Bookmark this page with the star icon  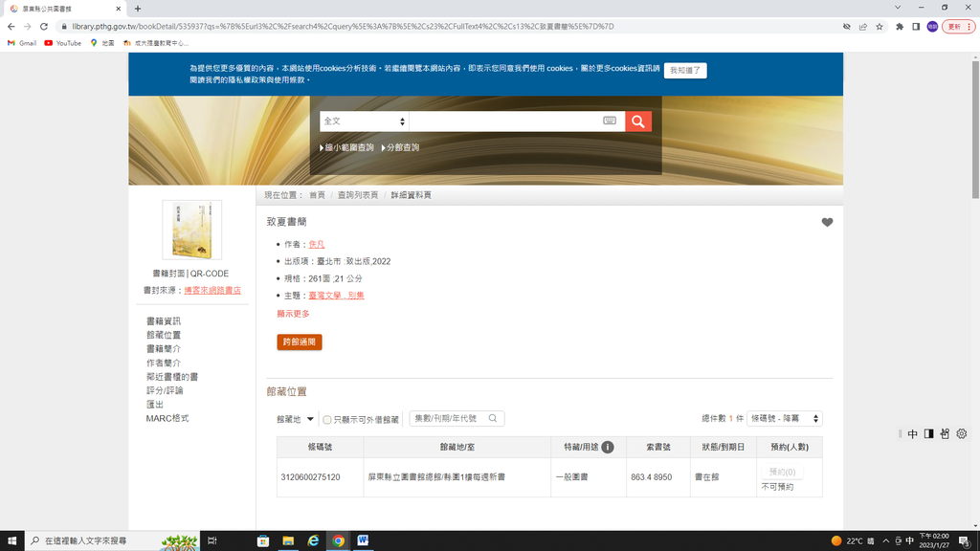coord(880,27)
